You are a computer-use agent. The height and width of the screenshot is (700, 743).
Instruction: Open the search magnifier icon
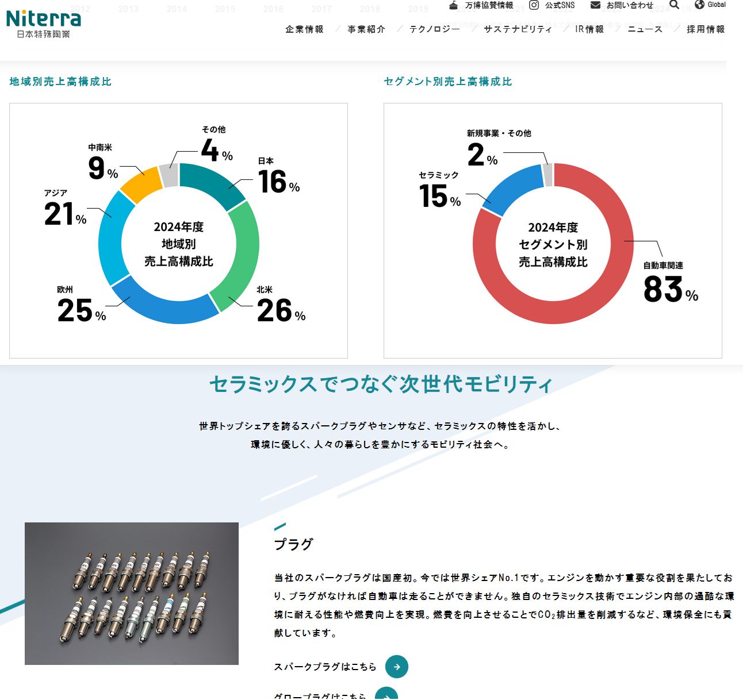[x=675, y=5]
